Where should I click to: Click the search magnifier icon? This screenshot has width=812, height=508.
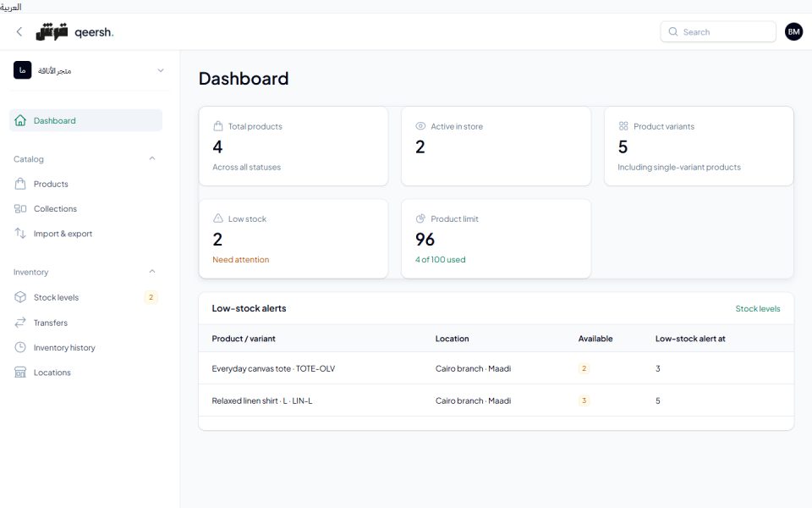click(x=672, y=31)
